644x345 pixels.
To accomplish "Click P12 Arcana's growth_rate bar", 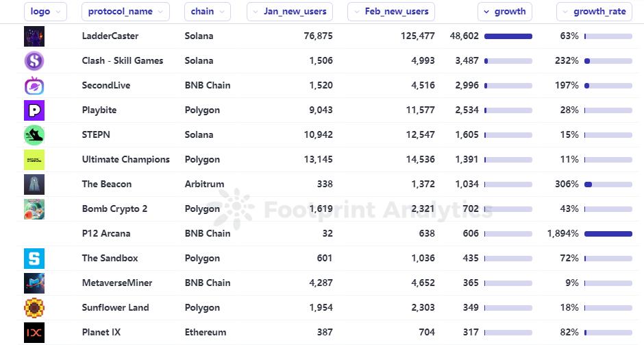I will click(608, 234).
